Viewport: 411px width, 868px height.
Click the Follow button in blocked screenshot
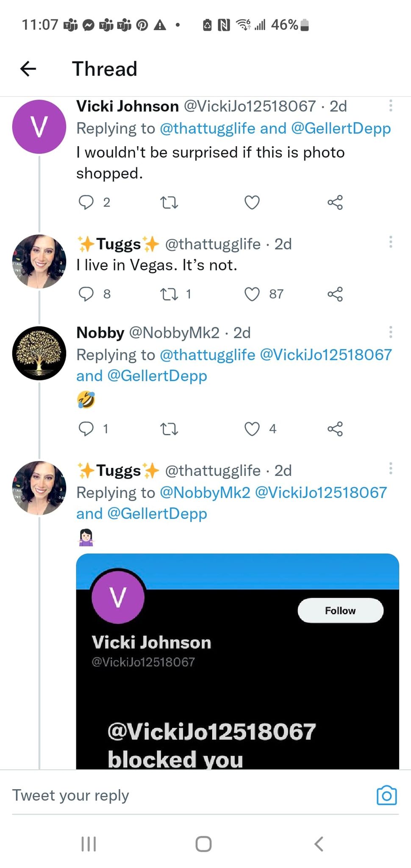tap(341, 610)
